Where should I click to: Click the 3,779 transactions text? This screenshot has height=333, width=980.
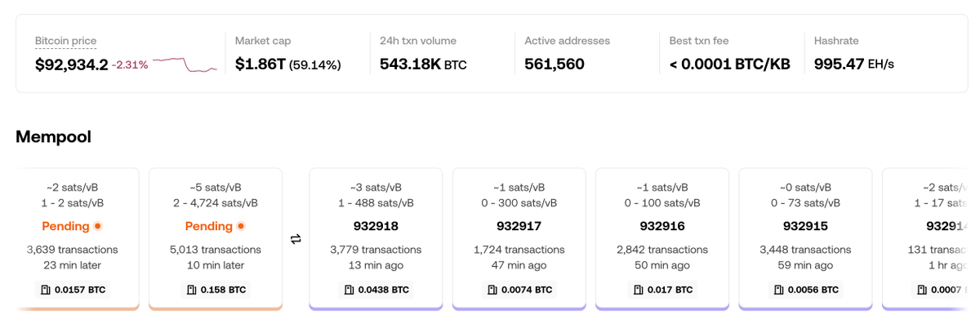tap(376, 250)
